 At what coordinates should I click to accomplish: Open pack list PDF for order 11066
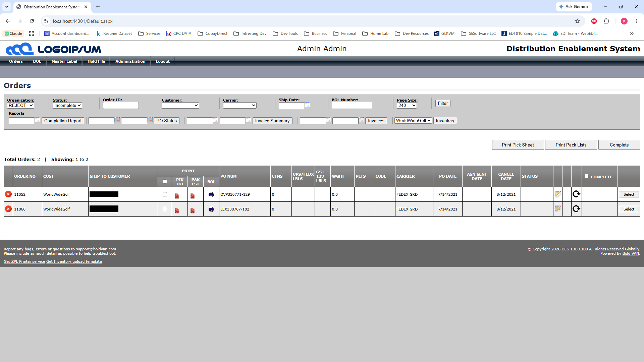[x=193, y=210]
